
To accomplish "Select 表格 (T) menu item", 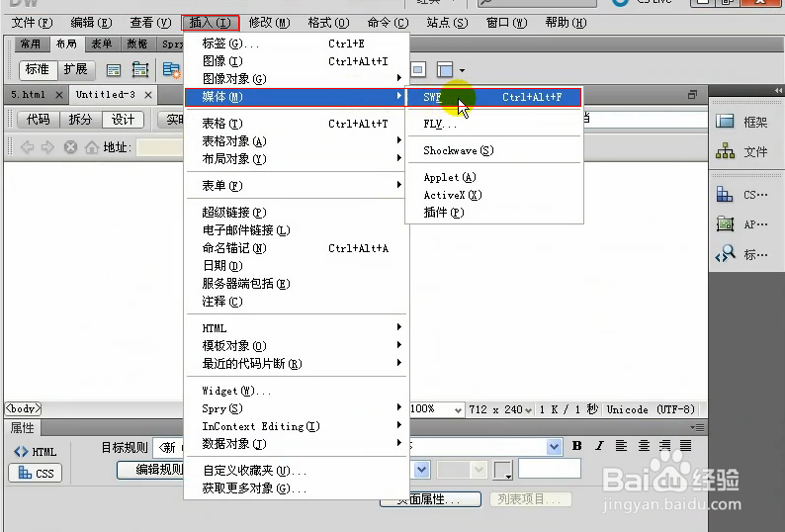I will [296, 124].
